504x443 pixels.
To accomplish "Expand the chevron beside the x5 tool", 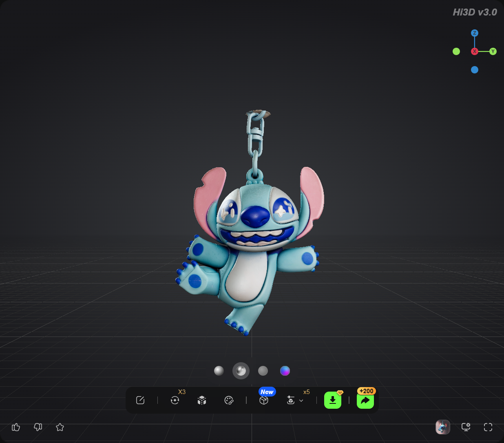I will [x=301, y=401].
